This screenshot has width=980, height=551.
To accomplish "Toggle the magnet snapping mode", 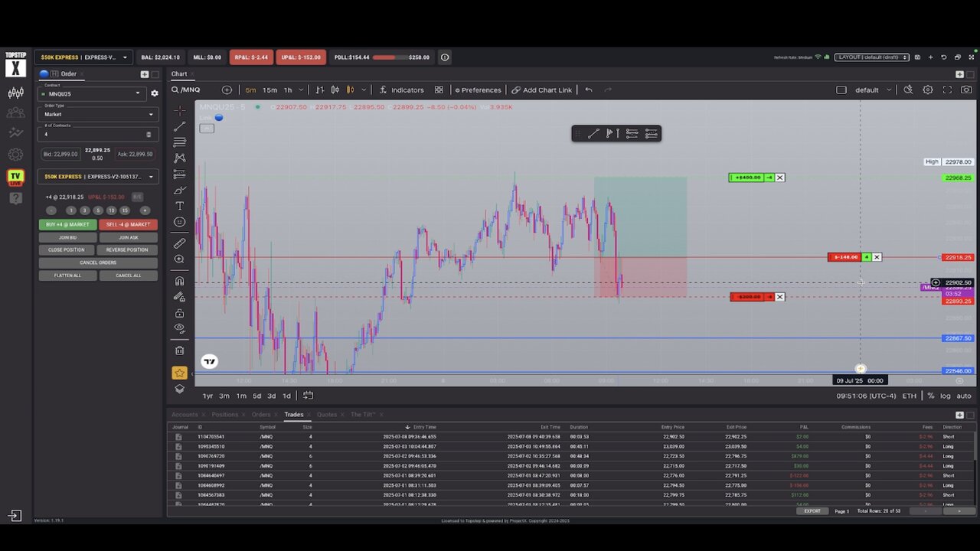I will coord(179,281).
